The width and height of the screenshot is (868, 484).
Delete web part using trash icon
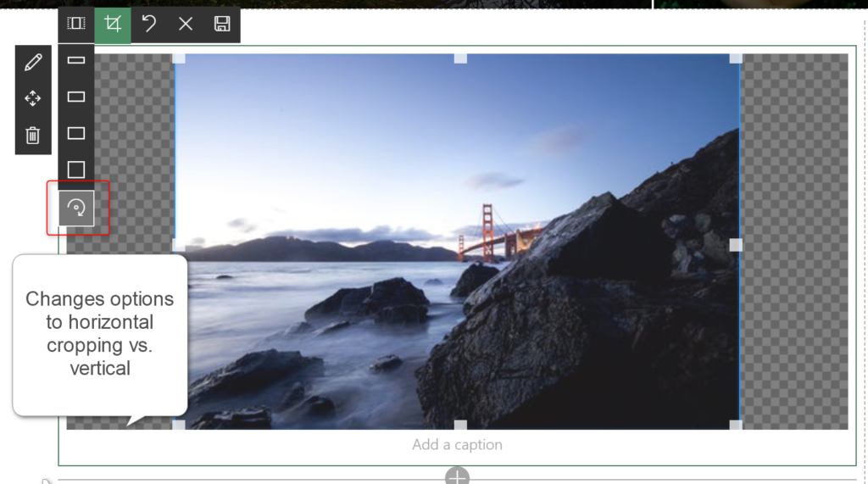33,135
